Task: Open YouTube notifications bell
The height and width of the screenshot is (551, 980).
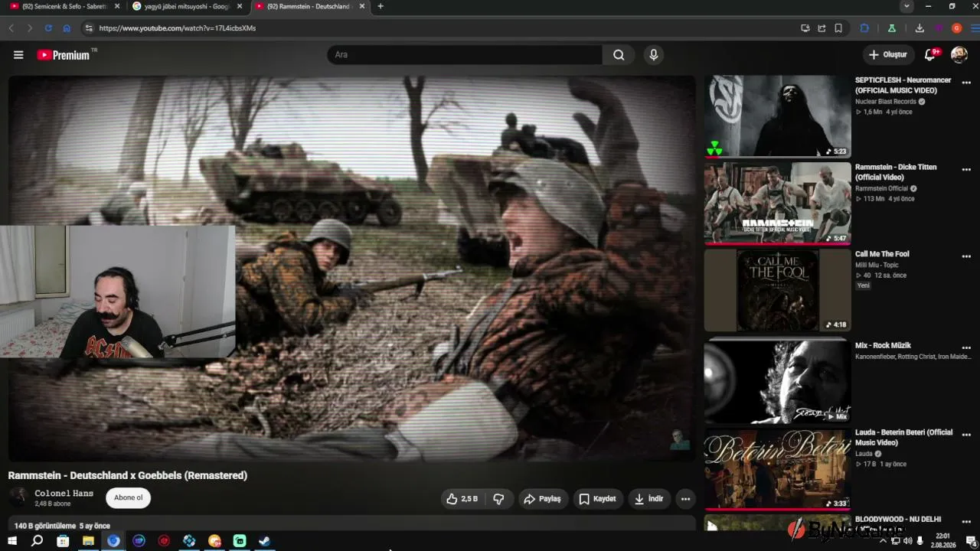Action: tap(930, 54)
